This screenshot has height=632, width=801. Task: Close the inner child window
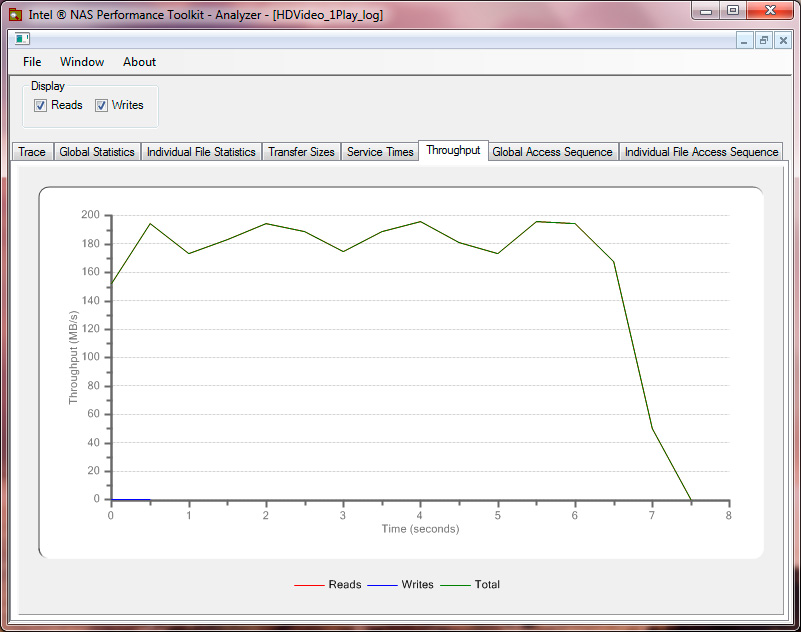click(783, 40)
